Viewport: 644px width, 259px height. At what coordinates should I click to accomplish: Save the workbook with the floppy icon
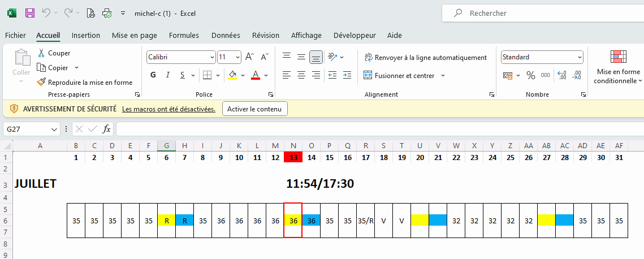(x=30, y=13)
